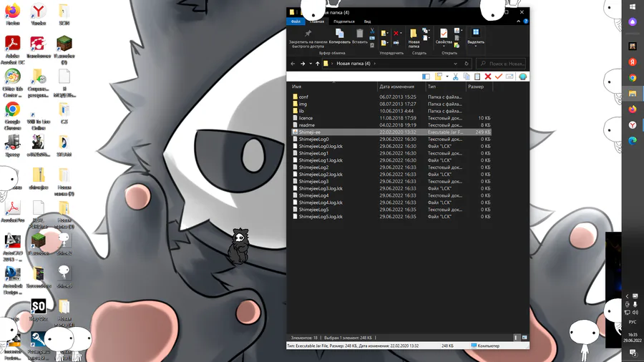Open the Поделиться ribbon tab

[344, 21]
